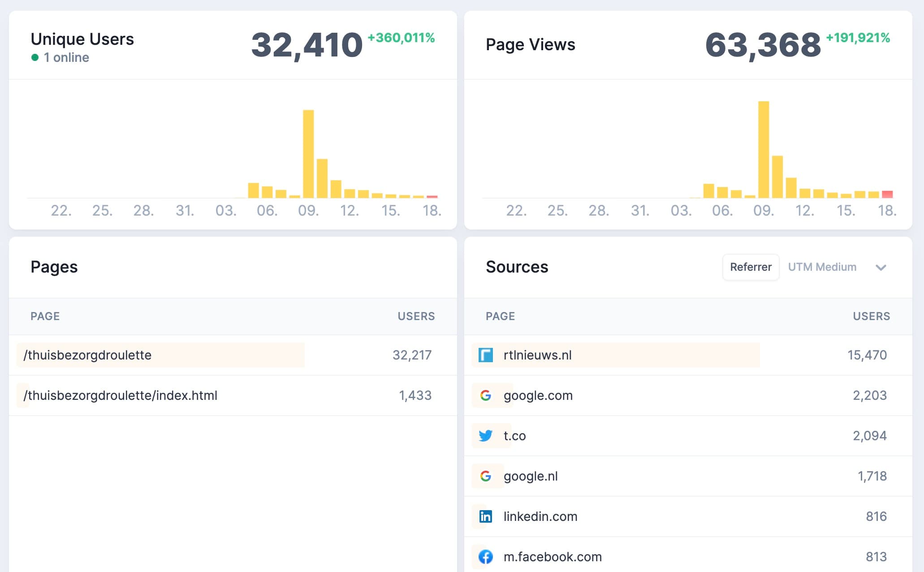The height and width of the screenshot is (572, 924).
Task: Click the rtlnieuws.nl favicon
Action: (485, 355)
